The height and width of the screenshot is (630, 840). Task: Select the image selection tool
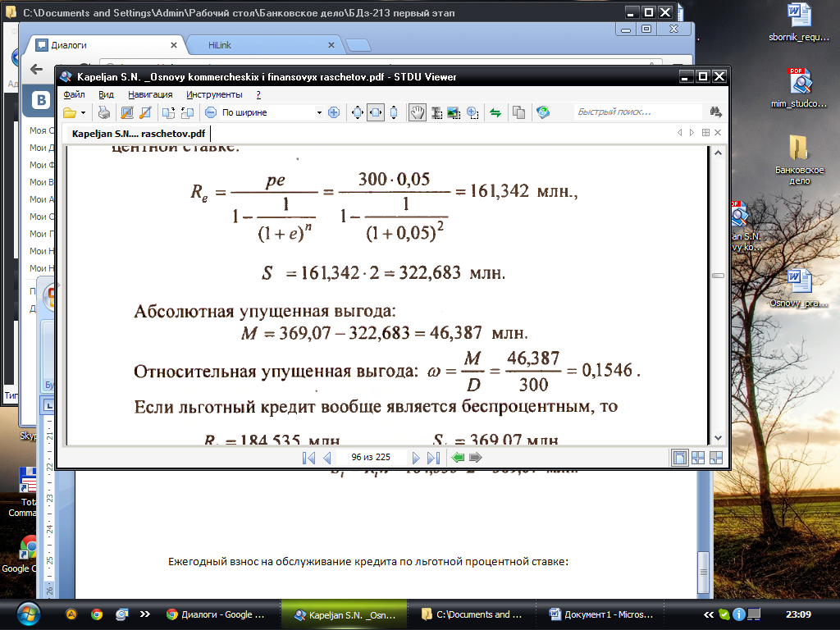click(454, 112)
